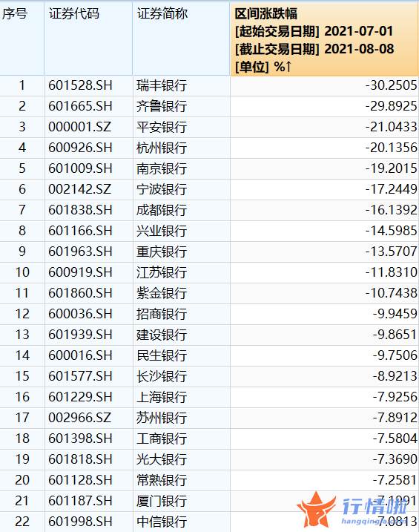Select the value -10.7438
This screenshot has width=419, height=532.
[392, 293]
